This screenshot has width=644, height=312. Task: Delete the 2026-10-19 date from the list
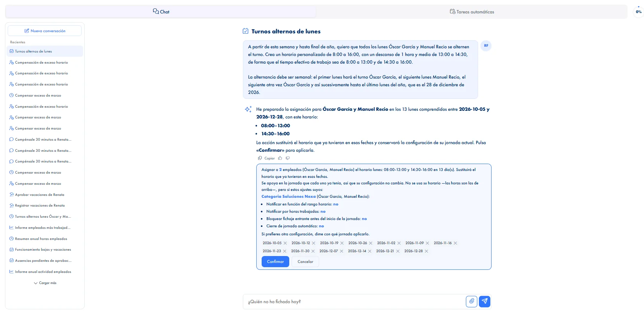point(342,243)
